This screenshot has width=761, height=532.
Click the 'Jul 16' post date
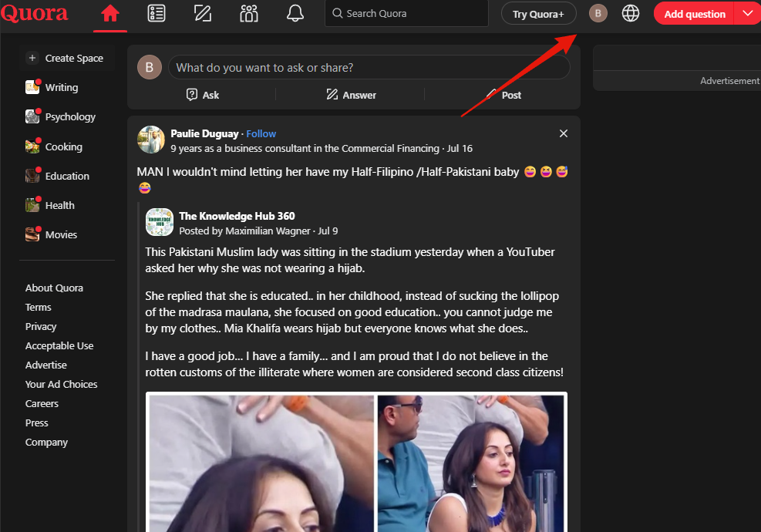(460, 149)
